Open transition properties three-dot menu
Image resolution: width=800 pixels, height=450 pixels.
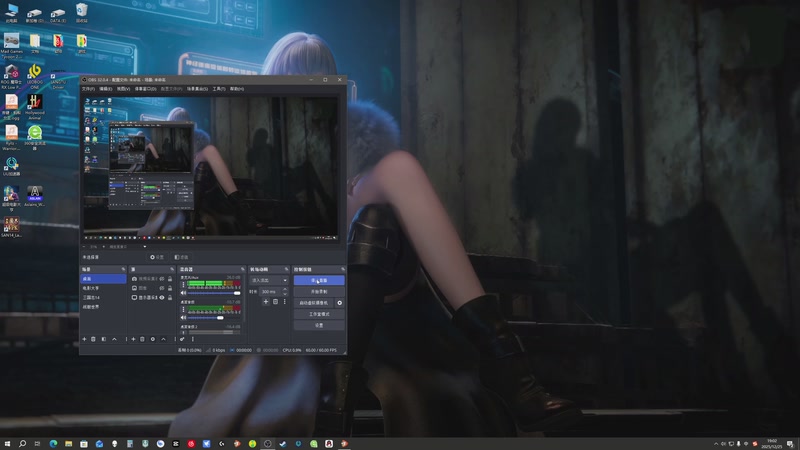[285, 302]
